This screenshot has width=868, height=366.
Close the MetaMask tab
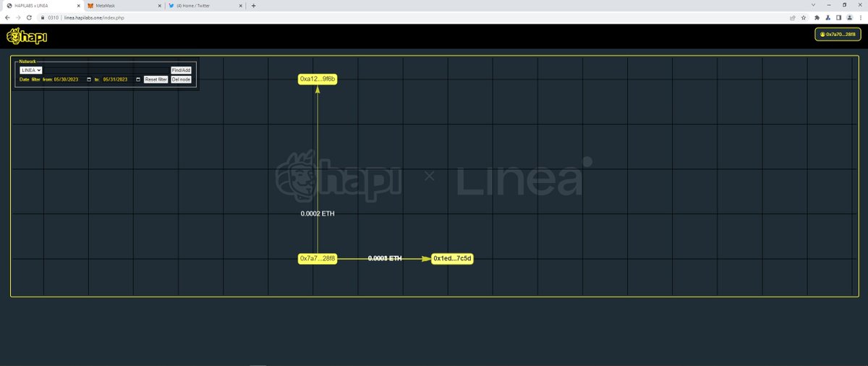tap(158, 5)
